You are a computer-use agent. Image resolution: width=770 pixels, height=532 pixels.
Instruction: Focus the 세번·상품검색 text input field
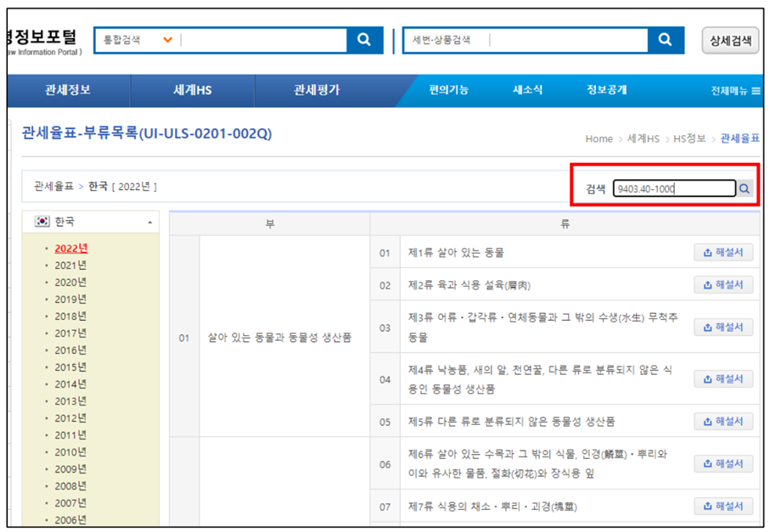568,40
